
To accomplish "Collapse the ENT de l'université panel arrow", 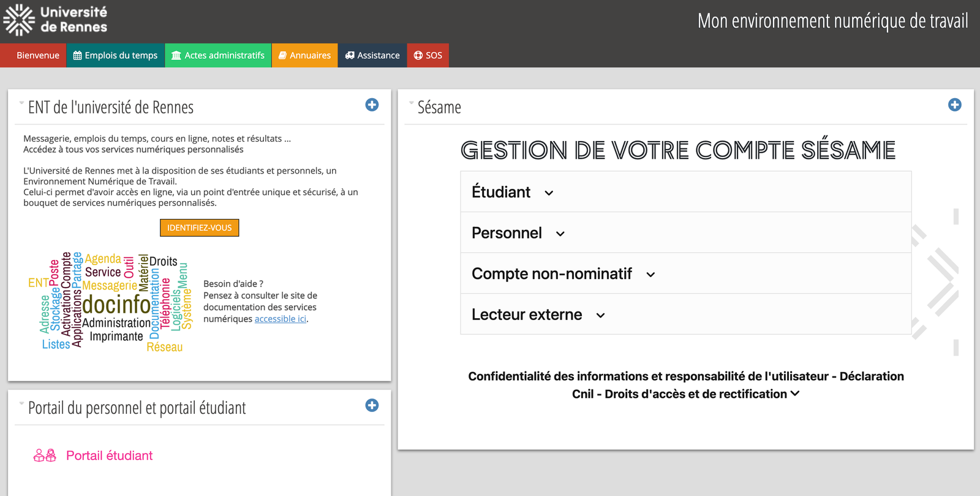I will click(21, 103).
